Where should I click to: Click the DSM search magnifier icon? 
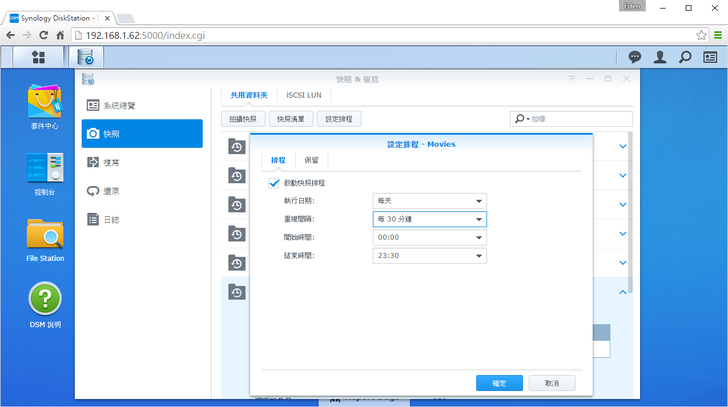685,57
